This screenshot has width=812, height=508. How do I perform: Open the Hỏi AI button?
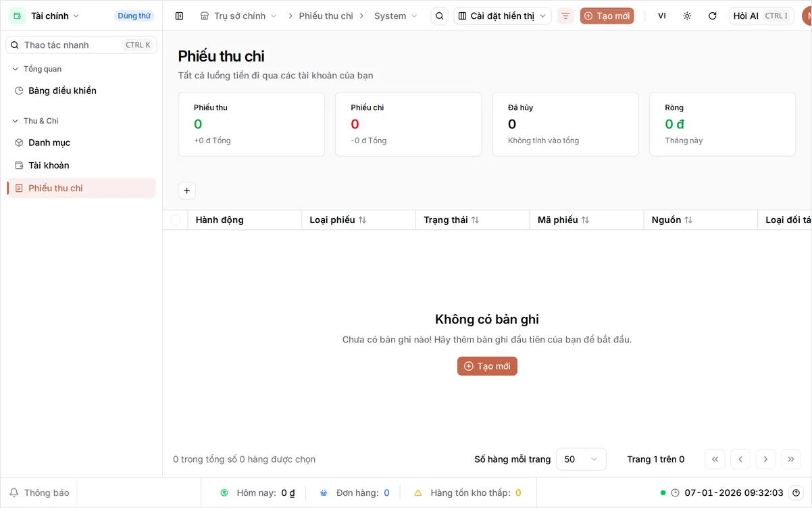761,16
